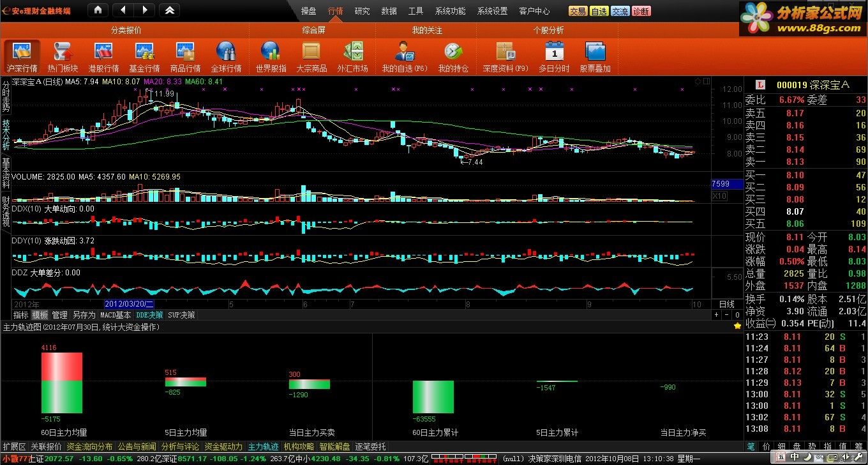Click the 自选 watchlist button

click(x=599, y=11)
